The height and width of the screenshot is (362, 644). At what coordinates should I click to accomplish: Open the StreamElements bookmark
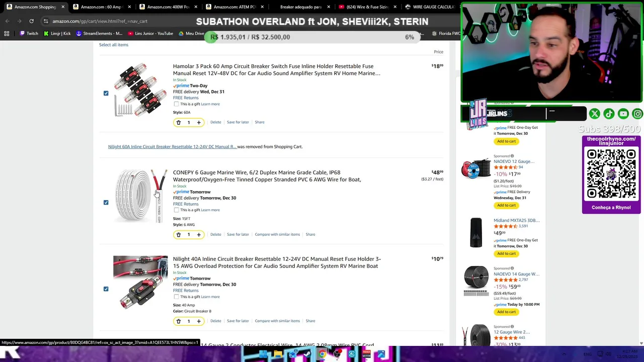99,34
